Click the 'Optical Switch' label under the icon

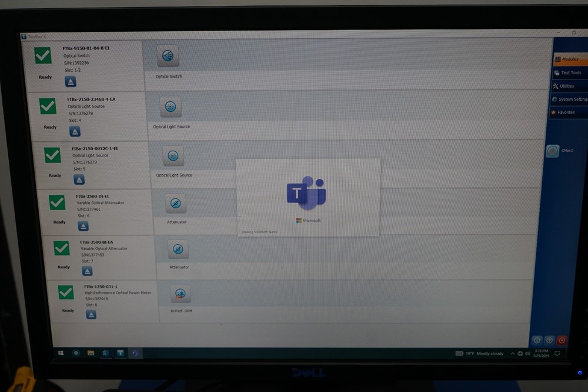coord(169,77)
